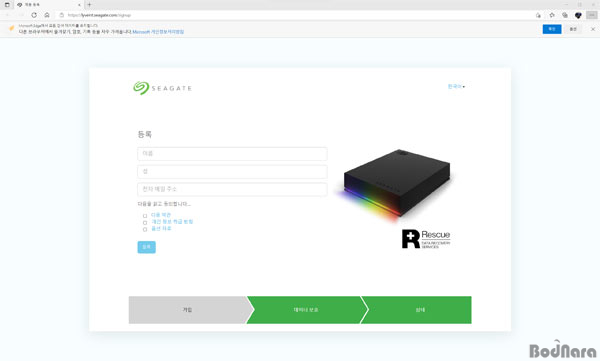Open the browser settings ellipsis menu
The width and height of the screenshot is (600, 361).
click(592, 15)
